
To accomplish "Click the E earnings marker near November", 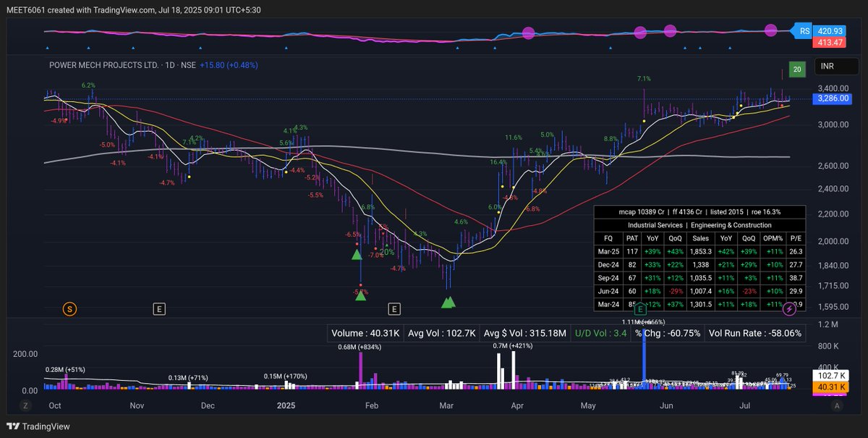I will pyautogui.click(x=159, y=309).
